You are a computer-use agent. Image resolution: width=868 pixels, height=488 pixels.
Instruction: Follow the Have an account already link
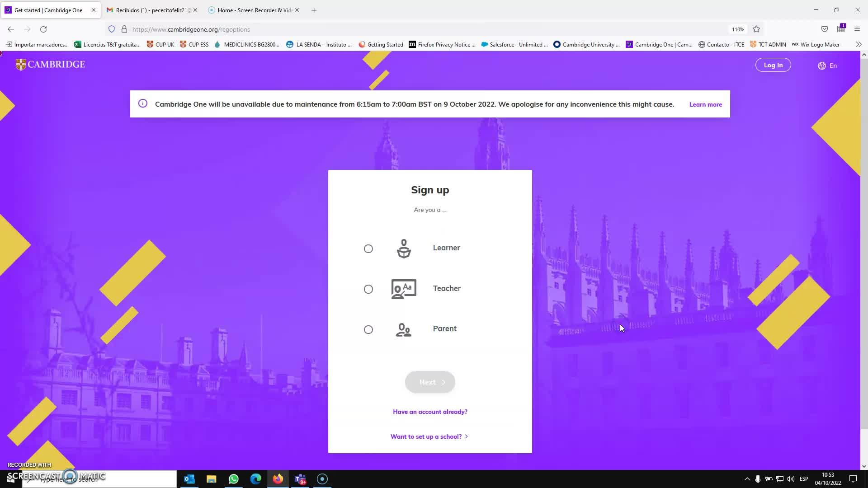click(430, 412)
